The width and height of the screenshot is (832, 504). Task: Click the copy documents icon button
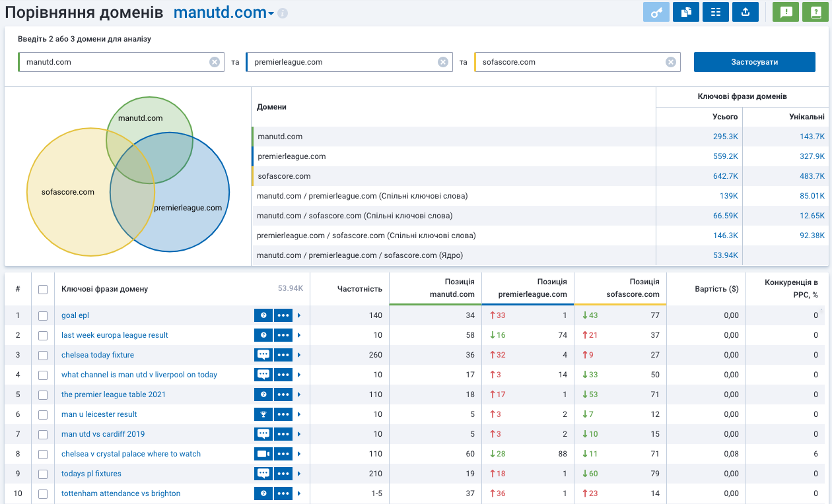(686, 13)
